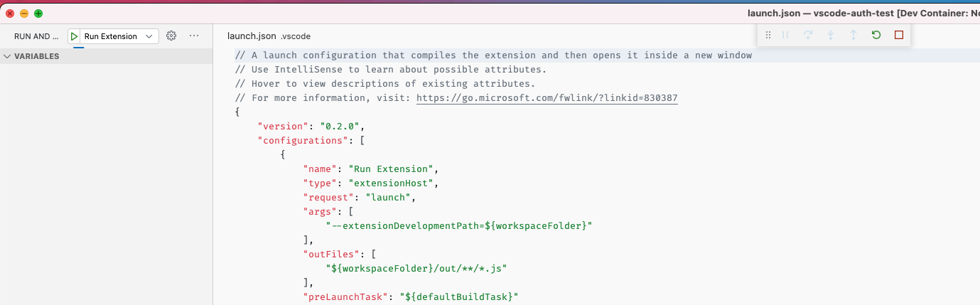Screen dimensions: 980x305
Task: Minimize the window with yellow button
Action: (24, 14)
